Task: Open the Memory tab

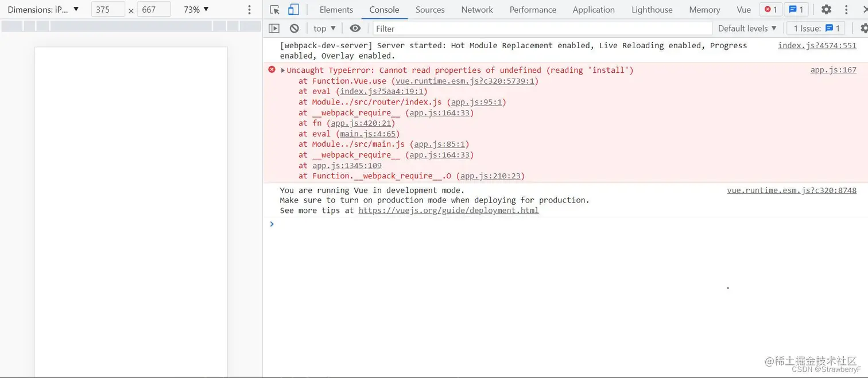Action: (x=704, y=10)
